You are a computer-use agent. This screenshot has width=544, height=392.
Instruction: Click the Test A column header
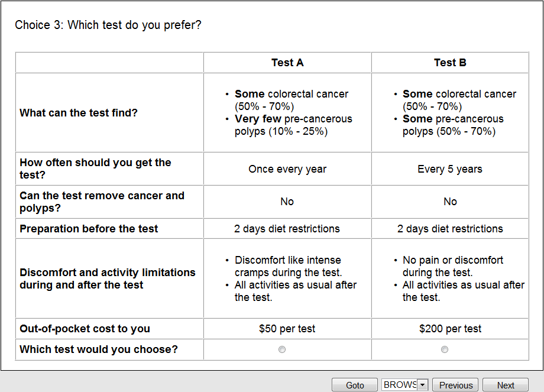click(x=287, y=63)
